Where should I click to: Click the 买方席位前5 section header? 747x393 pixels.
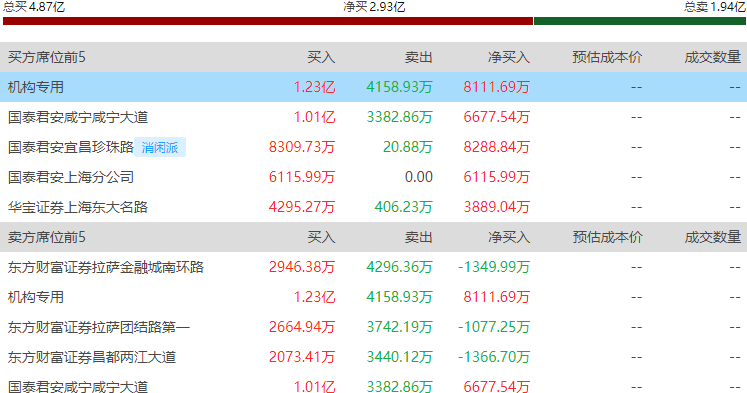[47, 58]
